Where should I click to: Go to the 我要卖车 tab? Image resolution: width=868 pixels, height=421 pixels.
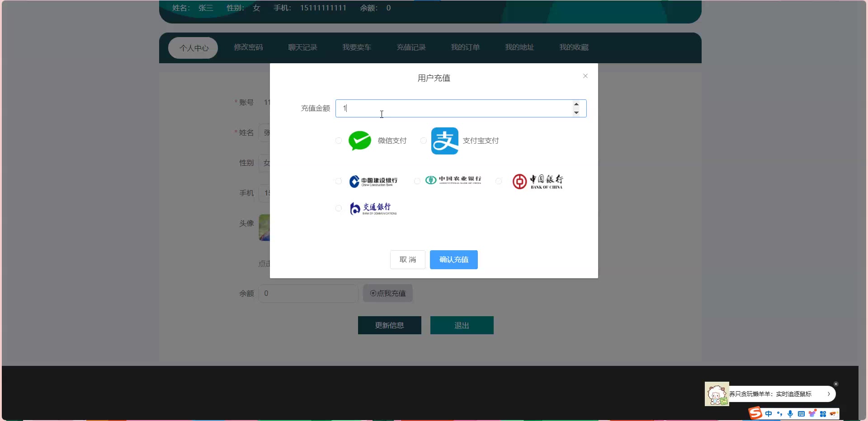357,47
